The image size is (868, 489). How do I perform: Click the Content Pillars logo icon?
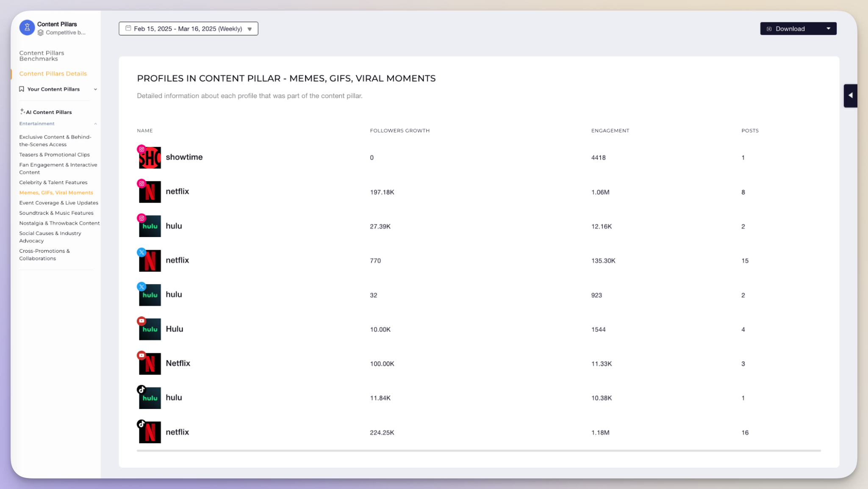[x=27, y=28]
